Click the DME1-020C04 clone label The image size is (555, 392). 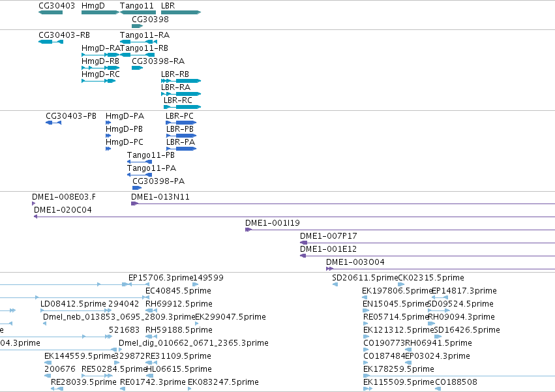coord(63,210)
